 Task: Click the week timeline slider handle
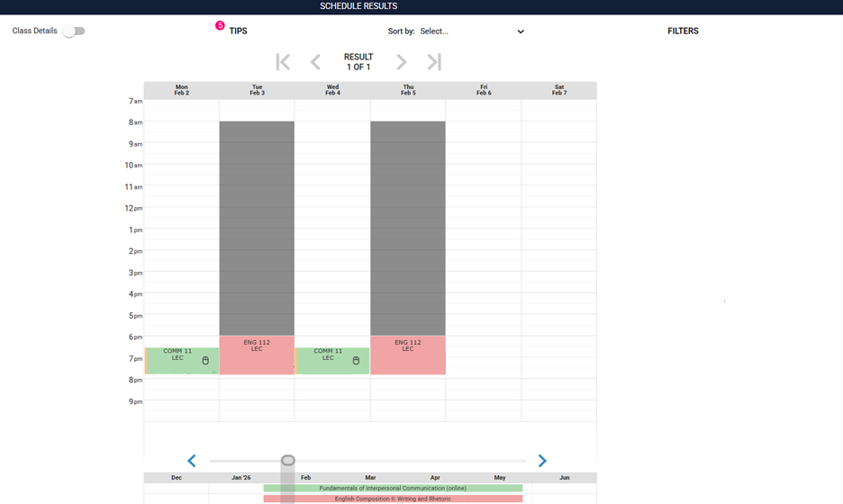click(x=288, y=461)
